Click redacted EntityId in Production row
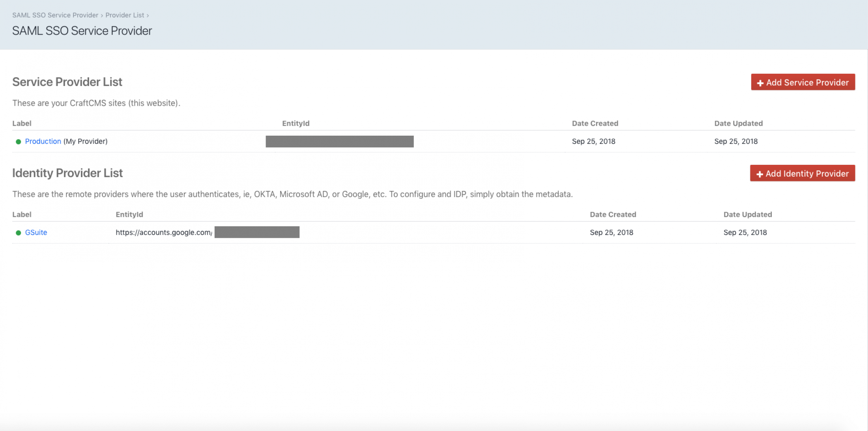 coord(339,141)
